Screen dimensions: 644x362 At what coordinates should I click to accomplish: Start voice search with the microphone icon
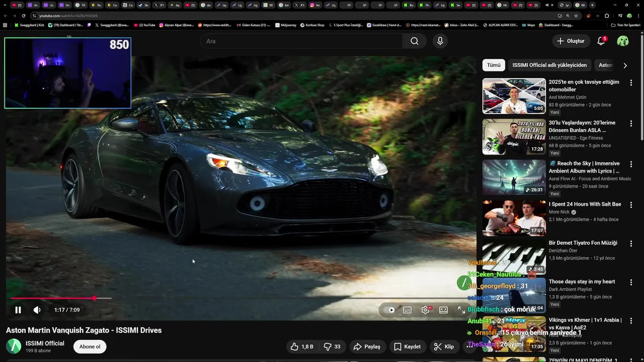(440, 41)
